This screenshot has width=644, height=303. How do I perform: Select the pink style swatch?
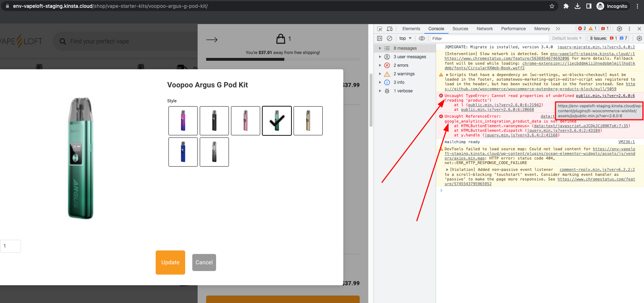coord(246,121)
